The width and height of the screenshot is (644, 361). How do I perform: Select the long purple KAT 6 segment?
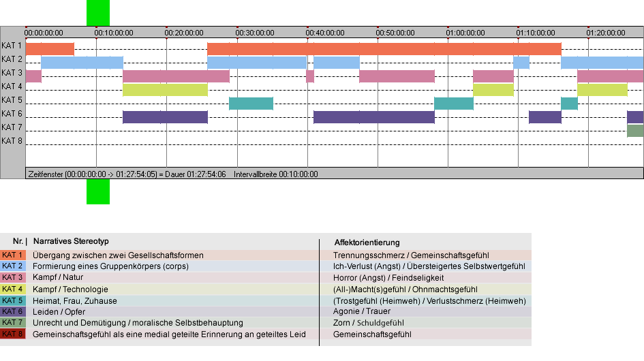tap(373, 117)
